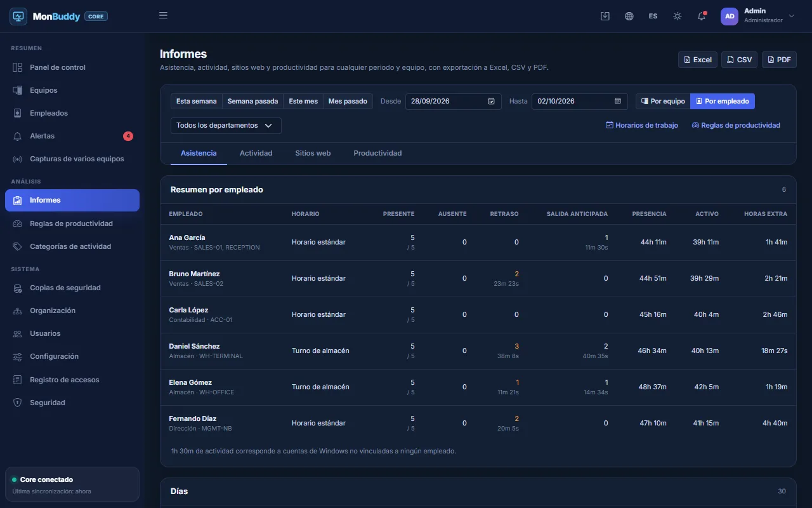Image resolution: width=812 pixels, height=508 pixels.
Task: Toggle the sidebar hamburger menu icon
Action: point(163,16)
